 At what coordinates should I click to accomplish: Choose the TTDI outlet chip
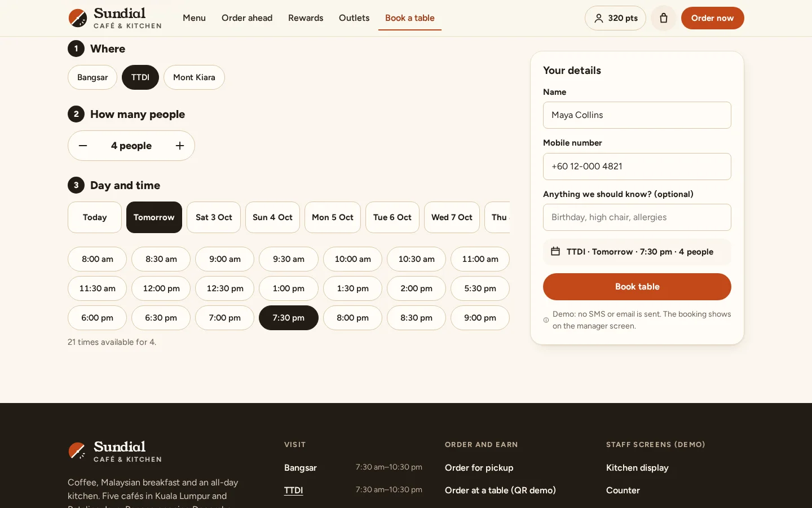(140, 77)
